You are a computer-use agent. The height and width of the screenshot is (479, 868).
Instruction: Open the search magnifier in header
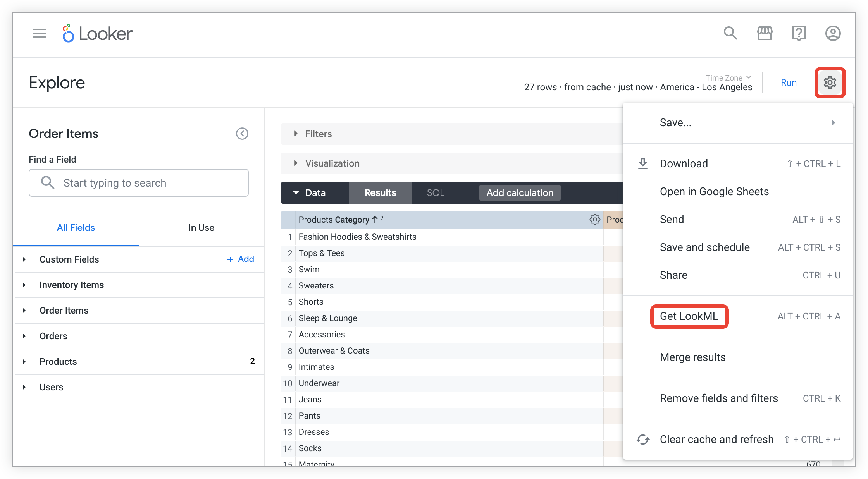[730, 33]
